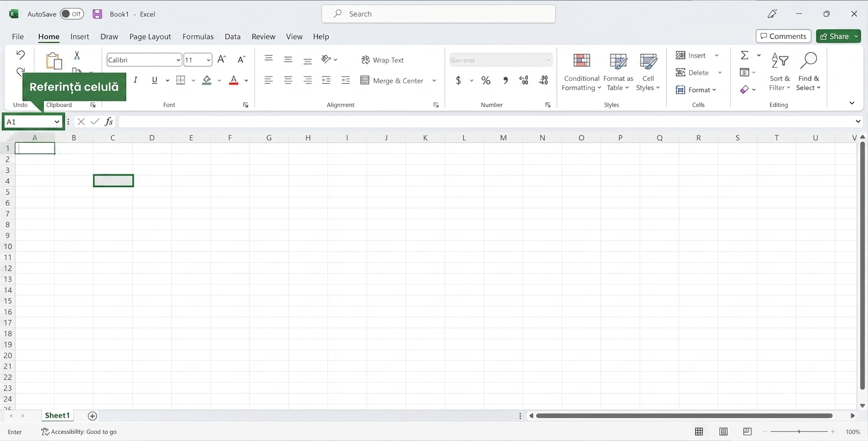This screenshot has width=868, height=441.
Task: Open the Cell Styles gallery
Action: coord(648,72)
